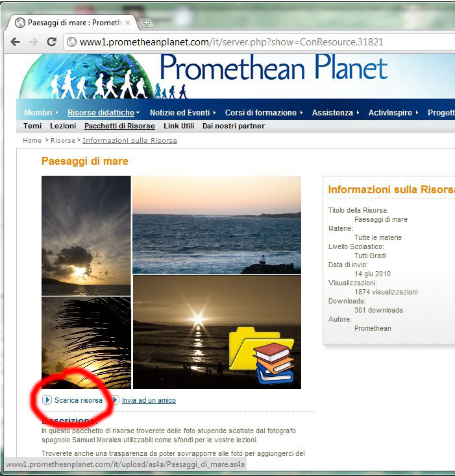Click the globe site-info icon in address bar
This screenshot has width=455, height=476.
pyautogui.click(x=71, y=42)
